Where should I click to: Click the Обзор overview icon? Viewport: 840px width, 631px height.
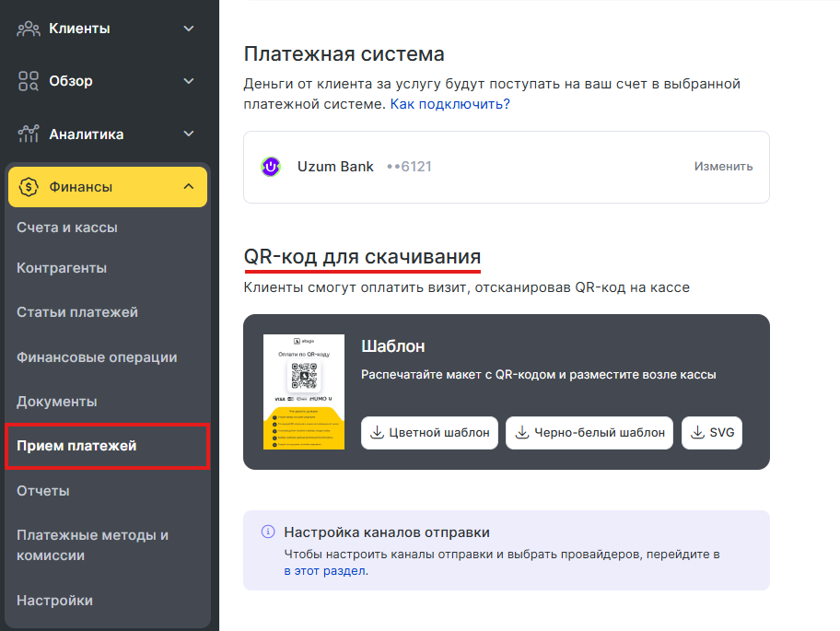(x=29, y=81)
